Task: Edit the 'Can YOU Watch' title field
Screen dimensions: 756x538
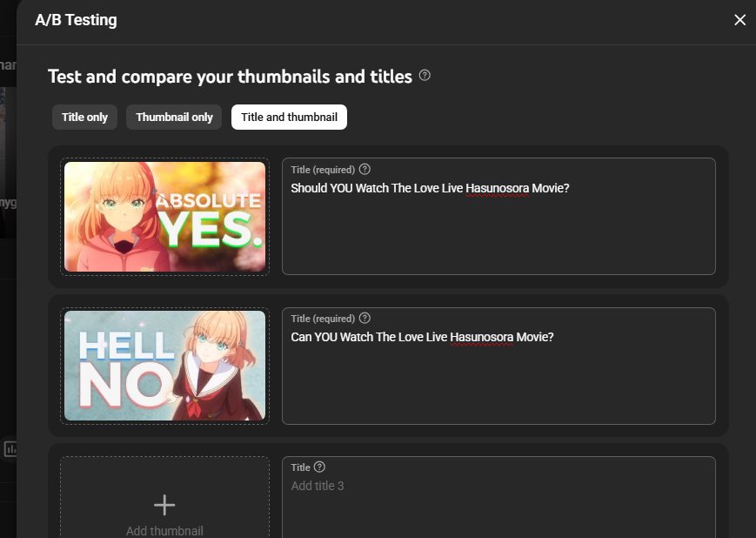Action: click(x=498, y=366)
